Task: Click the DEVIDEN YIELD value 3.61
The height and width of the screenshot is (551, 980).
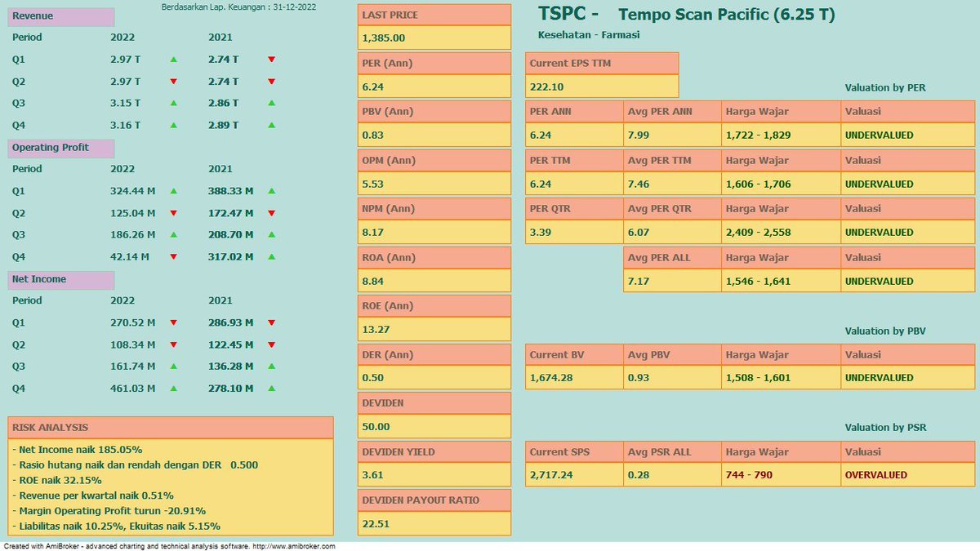Action: pyautogui.click(x=434, y=474)
